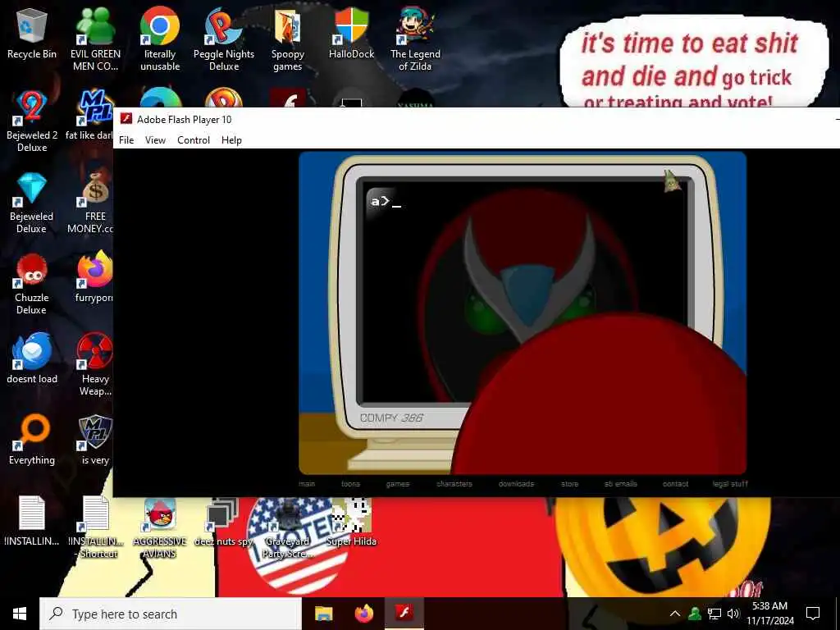
Task: Open EVIL GREEN MEN CO... desktop shortcut
Action: [x=95, y=39]
